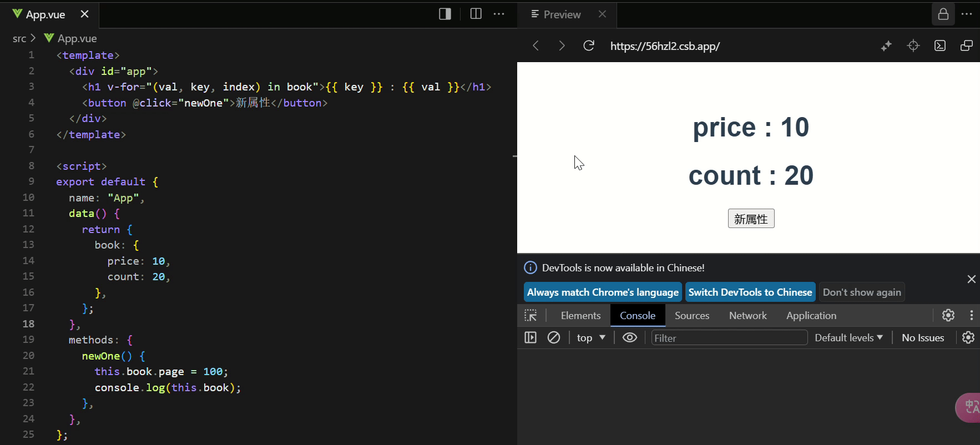Click the console.log(this.book) code line
This screenshot has height=445, width=980.
point(168,387)
